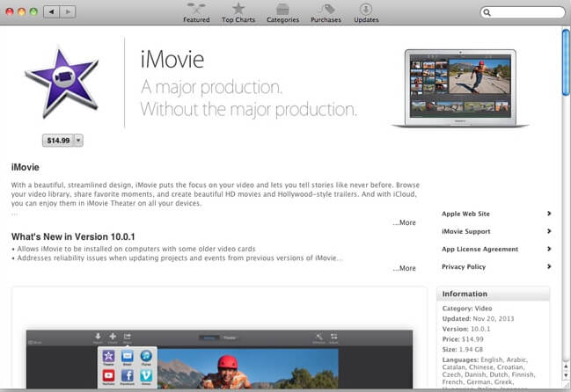
Task: Open the Purchases tag icon
Action: pyautogui.click(x=326, y=9)
